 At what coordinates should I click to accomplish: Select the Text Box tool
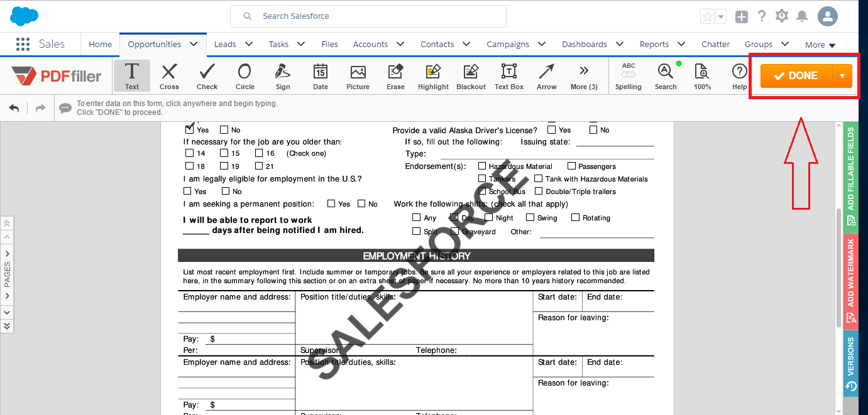coord(509,76)
